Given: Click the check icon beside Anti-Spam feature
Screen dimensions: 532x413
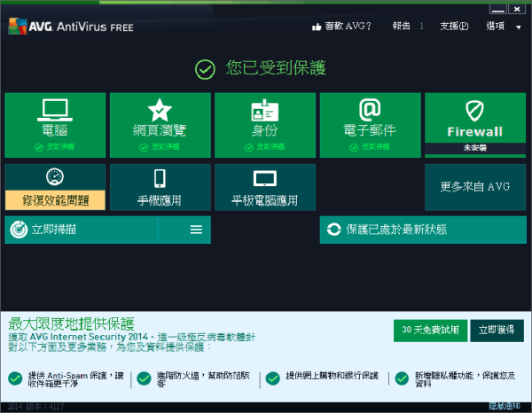Looking at the screenshot, I should pos(15,378).
